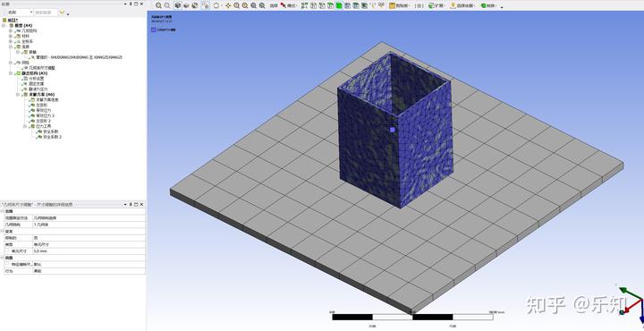Screen dimensions: 644x331
Task: Select the Model (A4) node
Action: click(x=23, y=25)
